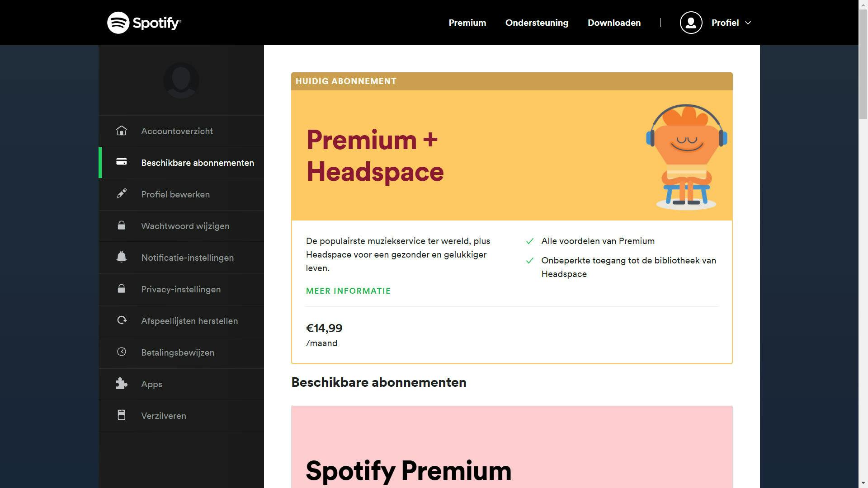Click the MEER INFORMATIE link
The height and width of the screenshot is (488, 868).
pos(348,291)
